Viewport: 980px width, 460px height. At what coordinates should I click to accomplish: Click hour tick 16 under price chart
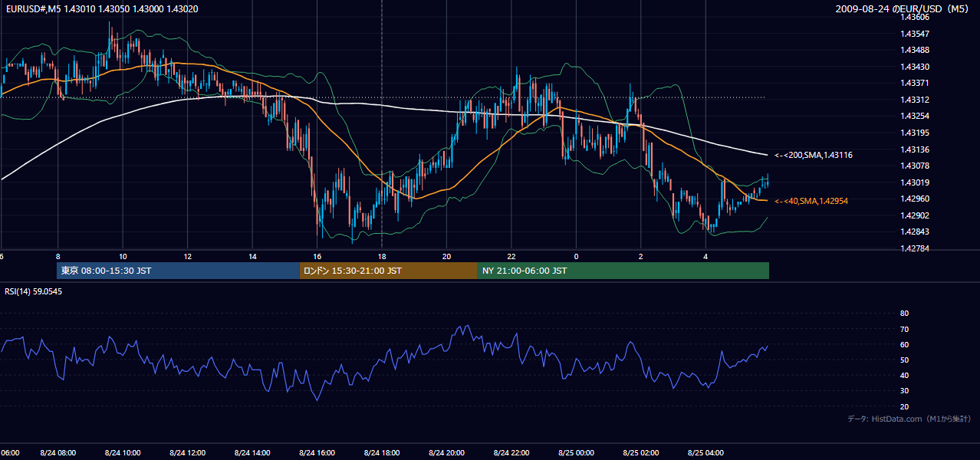(x=317, y=256)
